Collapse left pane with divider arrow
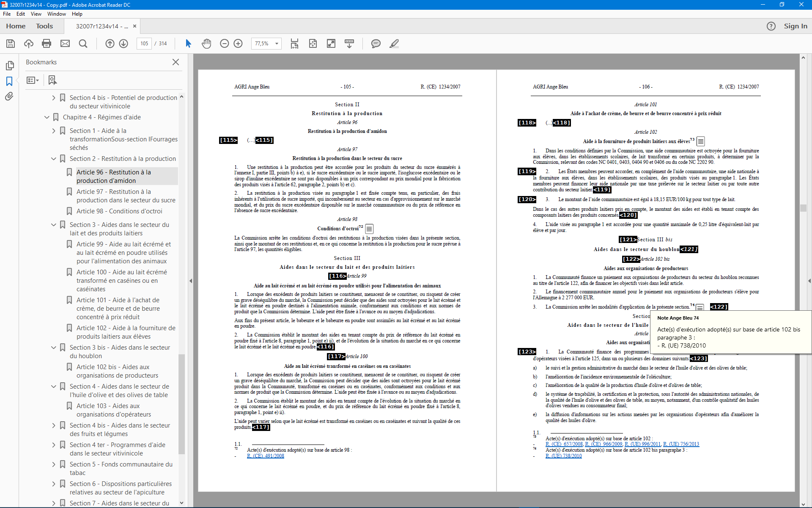 tap(191, 281)
